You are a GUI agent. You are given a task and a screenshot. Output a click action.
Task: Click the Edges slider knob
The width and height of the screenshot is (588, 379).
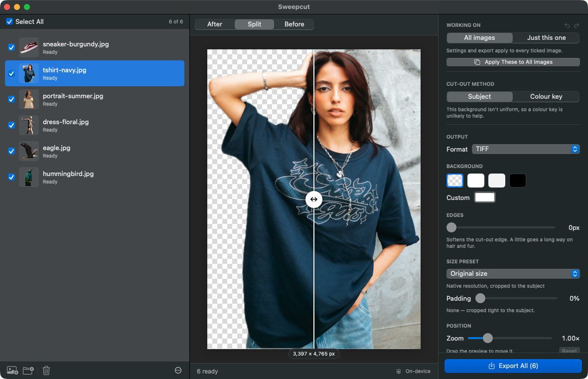point(451,227)
